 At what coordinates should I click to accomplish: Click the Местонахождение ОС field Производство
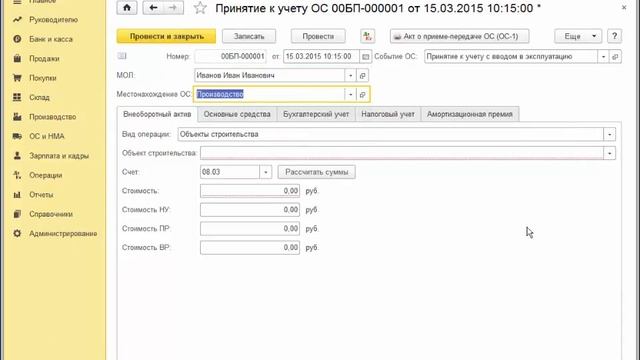[269, 94]
